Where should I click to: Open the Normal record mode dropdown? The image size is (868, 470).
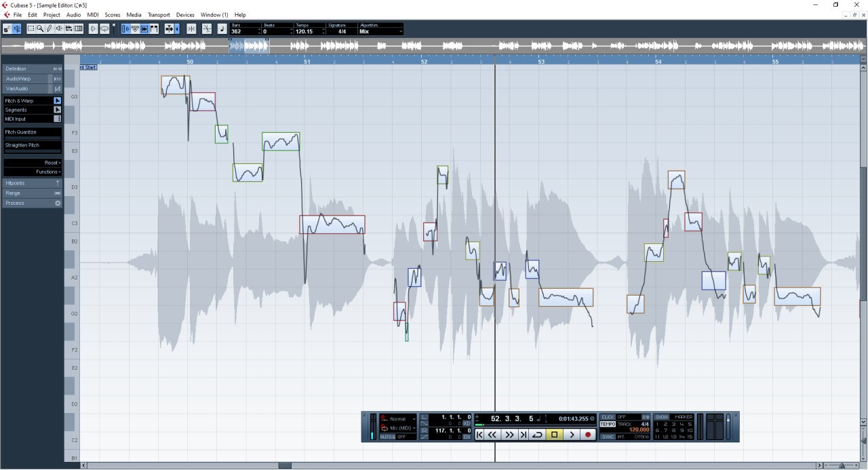(x=398, y=419)
